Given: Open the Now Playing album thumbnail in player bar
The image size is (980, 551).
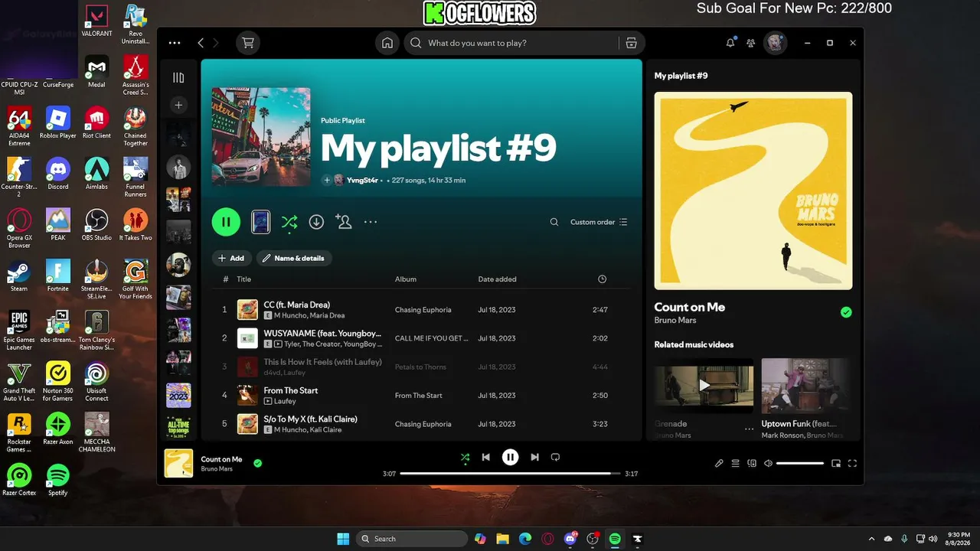Looking at the screenshot, I should coord(178,463).
